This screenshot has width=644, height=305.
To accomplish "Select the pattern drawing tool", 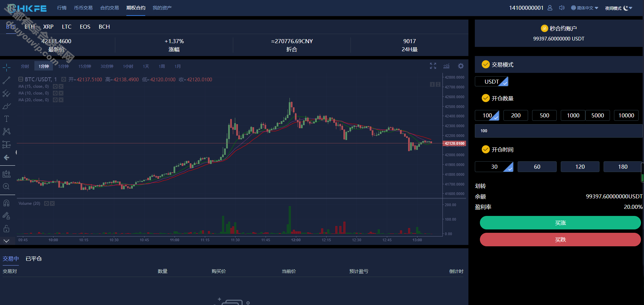I will 6,132.
